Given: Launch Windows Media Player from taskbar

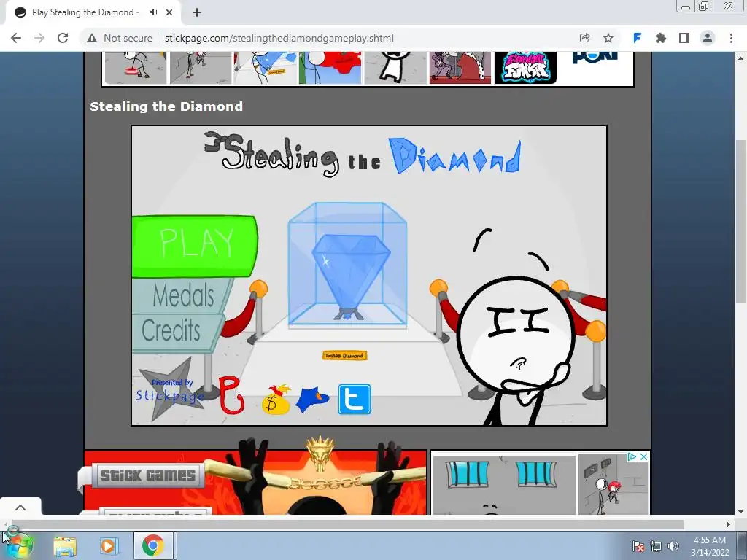Looking at the screenshot, I should click(108, 546).
